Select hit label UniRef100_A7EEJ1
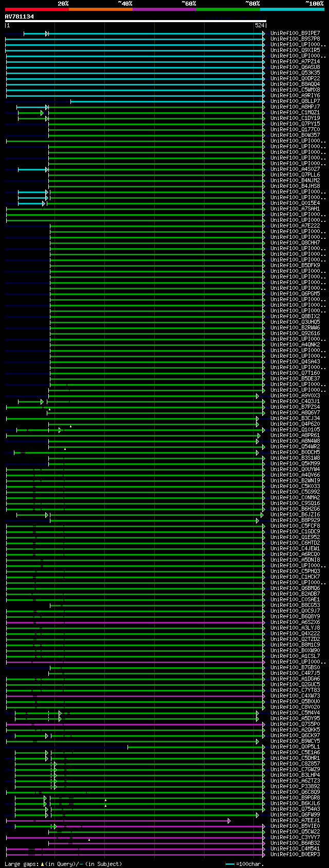329x868 pixels. [x=295, y=821]
